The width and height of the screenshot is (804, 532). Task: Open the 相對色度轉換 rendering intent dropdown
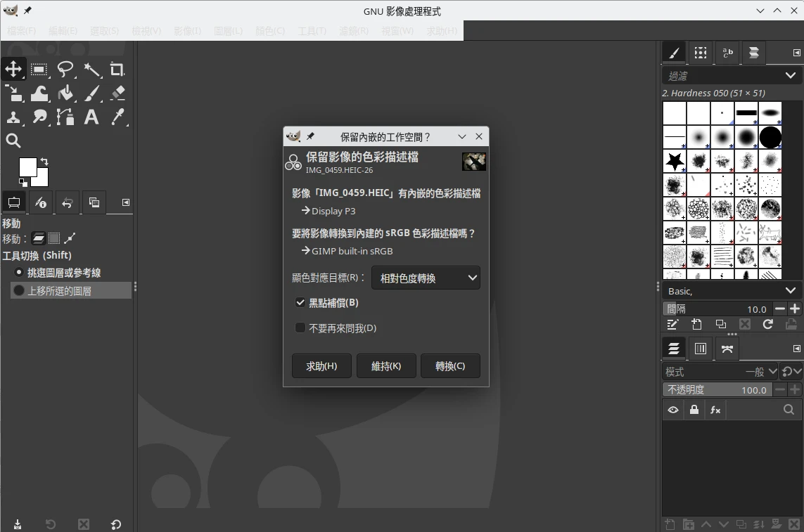click(x=426, y=278)
